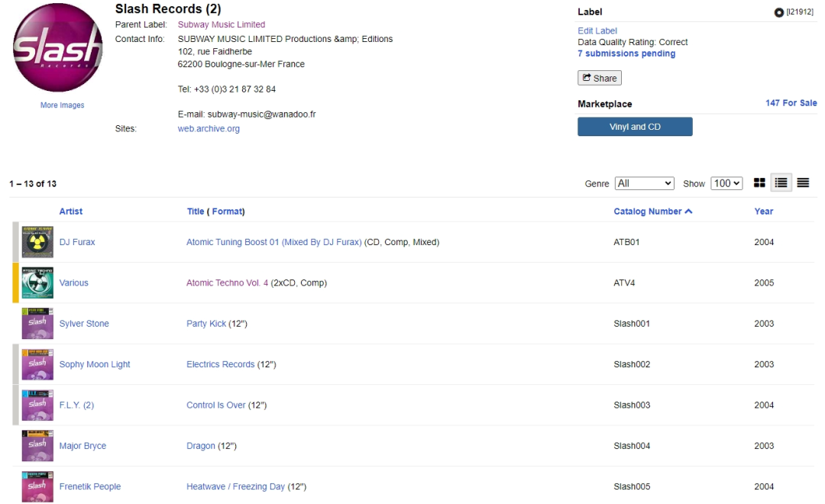Viewport: 825px width, 504px height.
Task: Switch to the compact text list view icon
Action: tap(803, 183)
